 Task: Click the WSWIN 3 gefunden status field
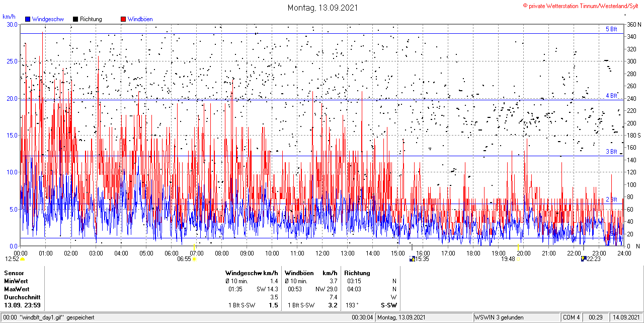517,317
